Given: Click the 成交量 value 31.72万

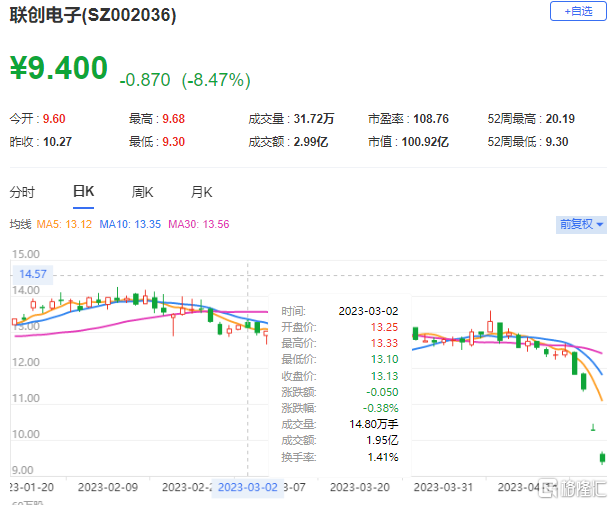Looking at the screenshot, I should coord(314,119).
